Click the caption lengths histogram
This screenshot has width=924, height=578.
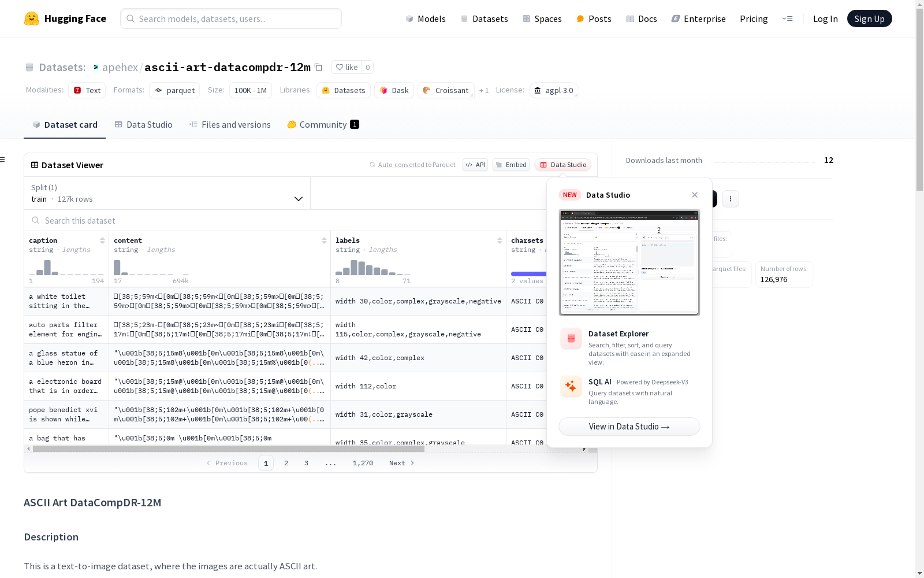coord(66,267)
